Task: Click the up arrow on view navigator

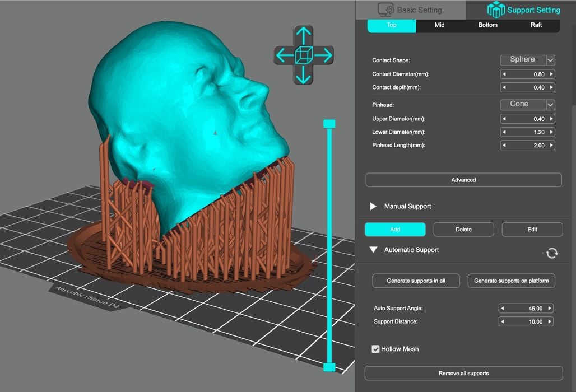Action: pyautogui.click(x=303, y=36)
